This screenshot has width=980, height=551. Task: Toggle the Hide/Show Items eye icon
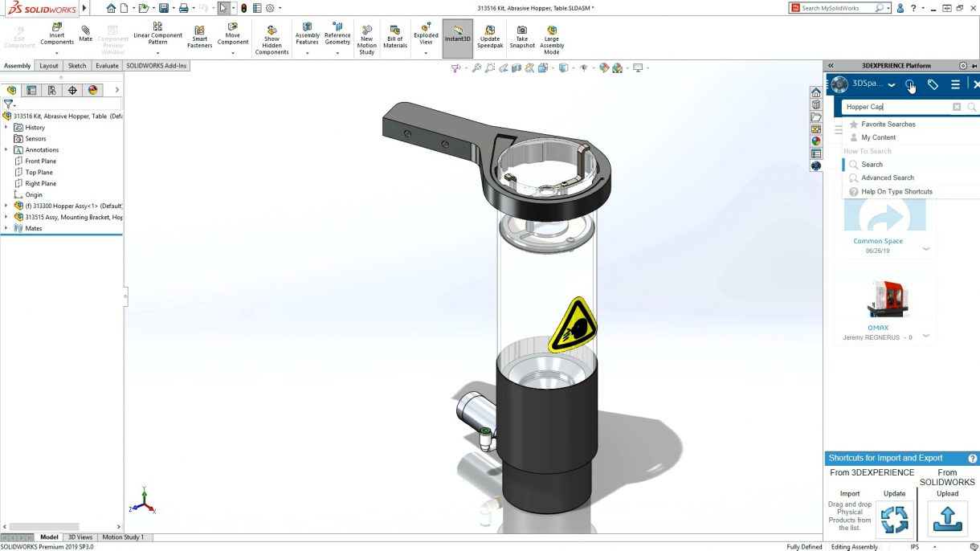[x=584, y=68]
